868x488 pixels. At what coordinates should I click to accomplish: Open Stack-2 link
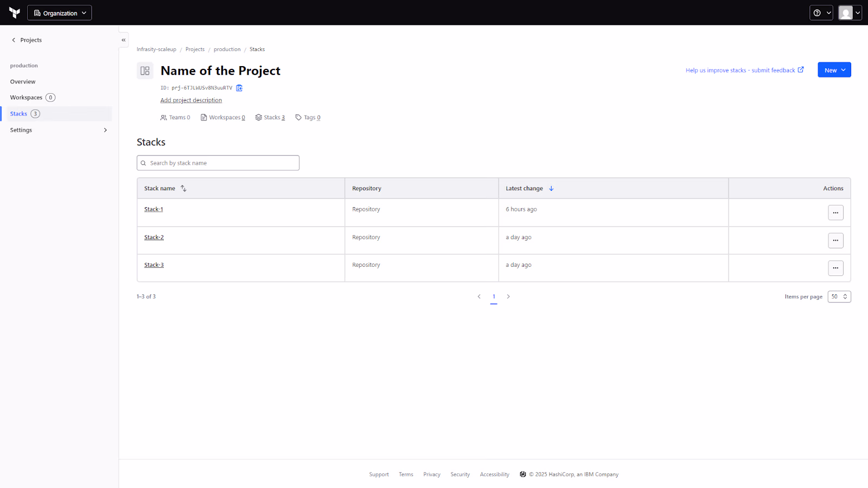(x=154, y=237)
